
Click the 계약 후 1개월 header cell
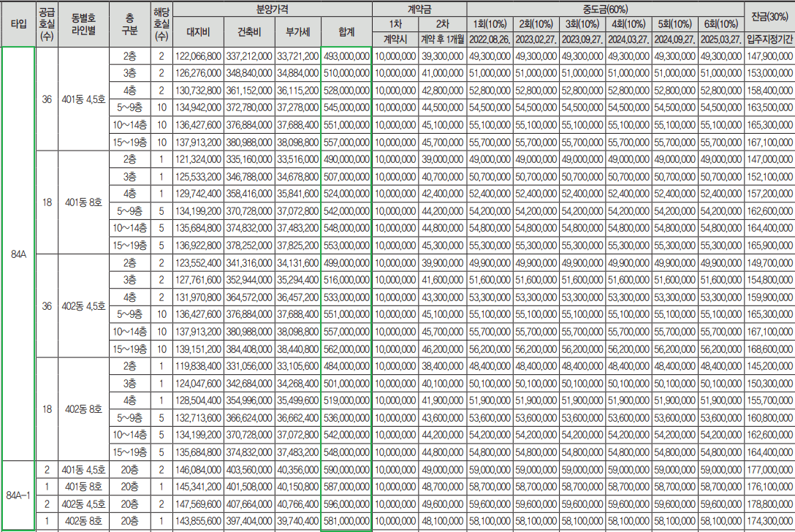pyautogui.click(x=442, y=39)
